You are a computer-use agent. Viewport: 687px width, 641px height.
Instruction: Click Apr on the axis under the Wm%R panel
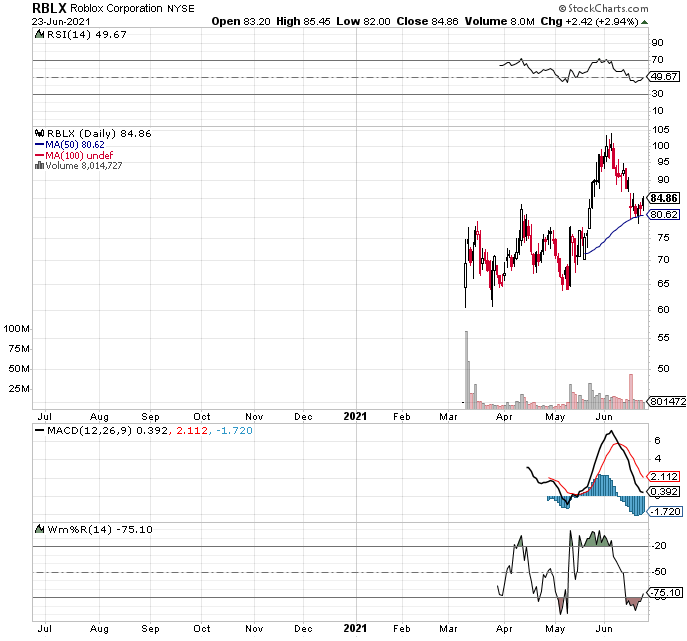pos(504,628)
